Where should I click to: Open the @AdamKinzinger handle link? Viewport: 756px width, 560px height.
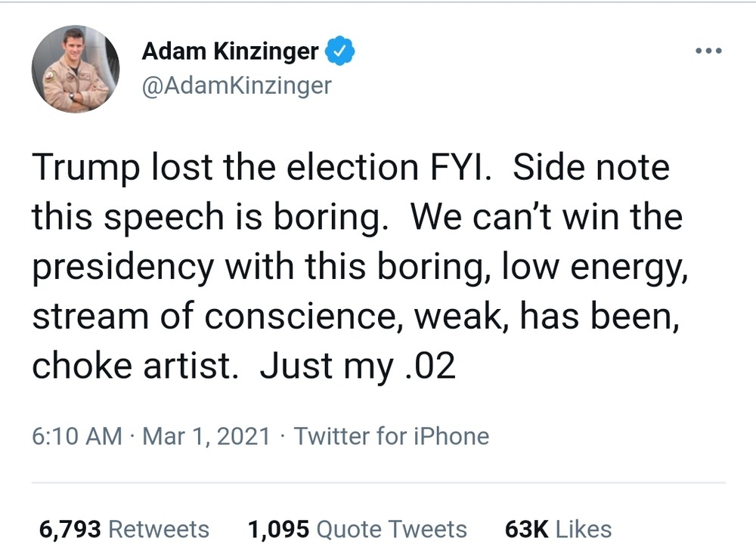point(237,85)
